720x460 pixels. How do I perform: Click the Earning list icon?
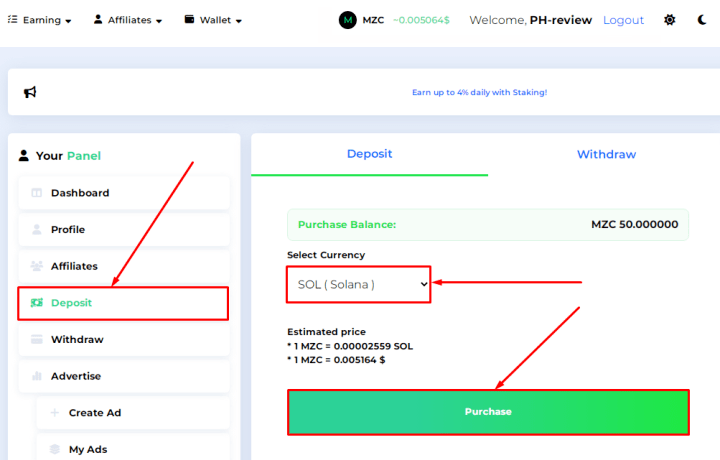tap(13, 19)
